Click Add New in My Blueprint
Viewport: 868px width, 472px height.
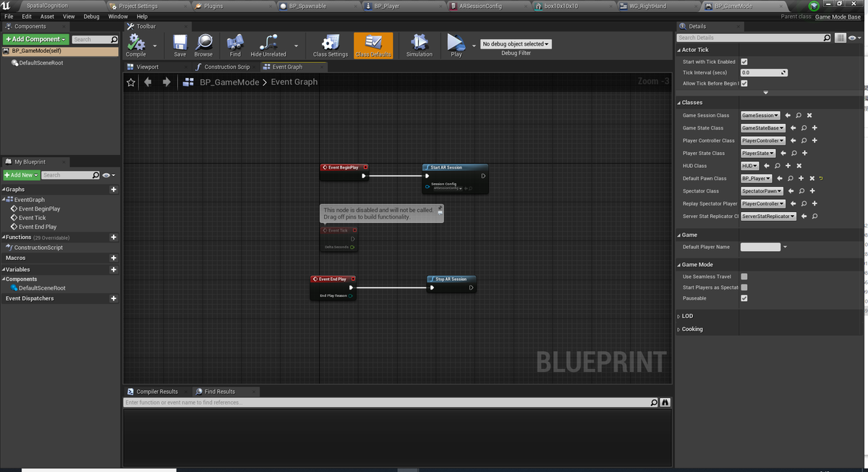(x=21, y=175)
